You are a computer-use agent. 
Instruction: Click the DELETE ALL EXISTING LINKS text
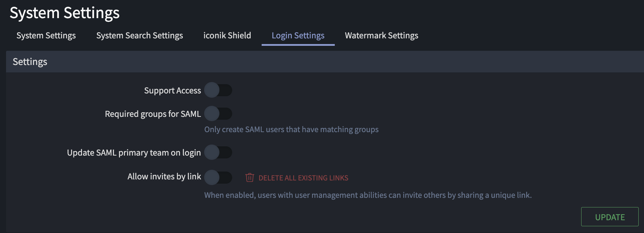(x=303, y=178)
